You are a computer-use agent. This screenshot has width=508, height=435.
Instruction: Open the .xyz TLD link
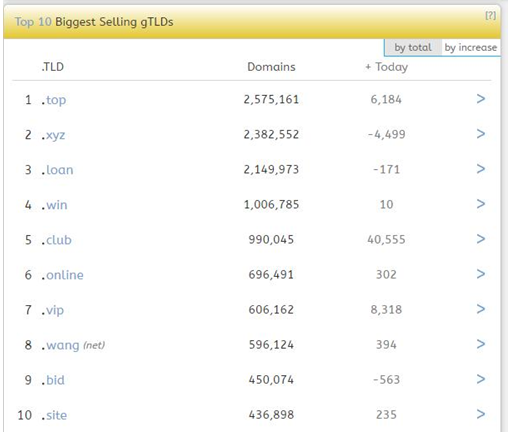(53, 135)
